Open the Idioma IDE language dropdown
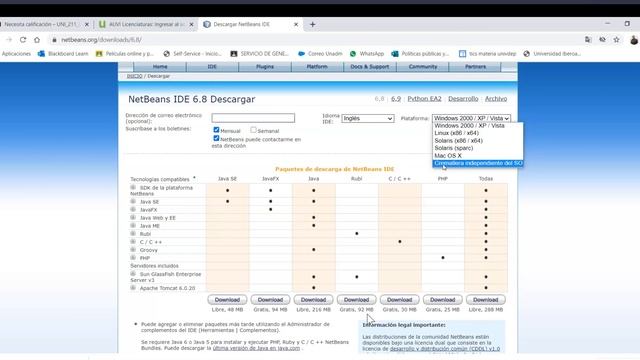The width and height of the screenshot is (640, 360). [x=368, y=118]
